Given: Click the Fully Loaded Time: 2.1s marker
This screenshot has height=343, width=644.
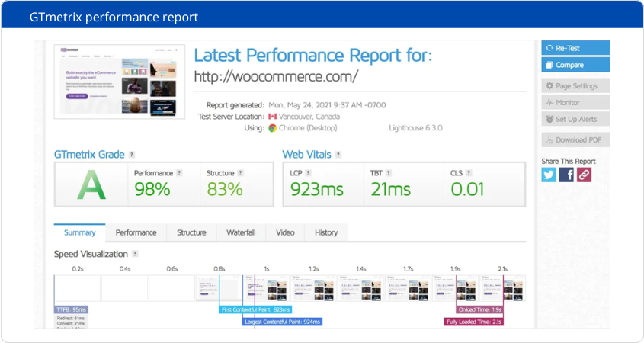Looking at the screenshot, I should point(473,322).
